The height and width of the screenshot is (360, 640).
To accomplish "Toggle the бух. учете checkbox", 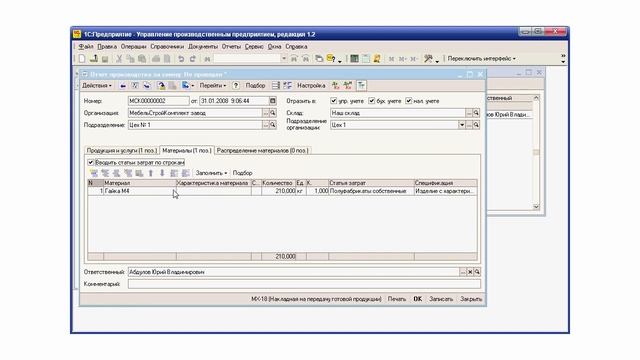I will [x=371, y=101].
